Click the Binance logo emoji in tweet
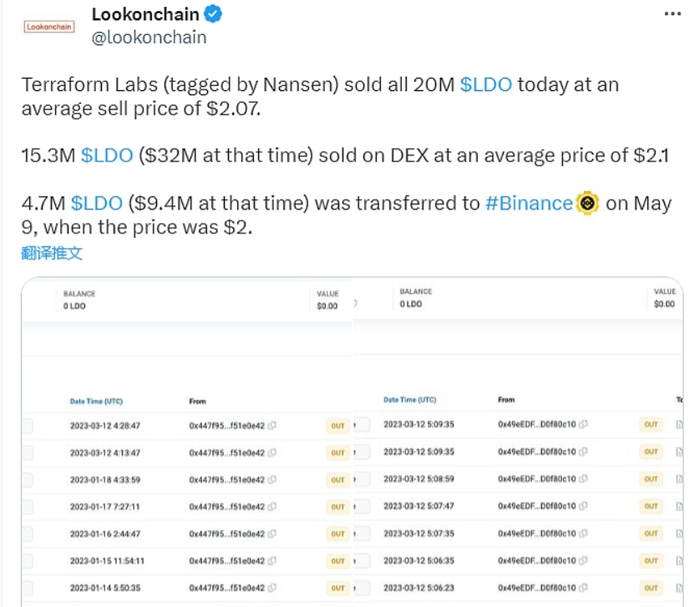Screen dimensions: 700x607 587,203
